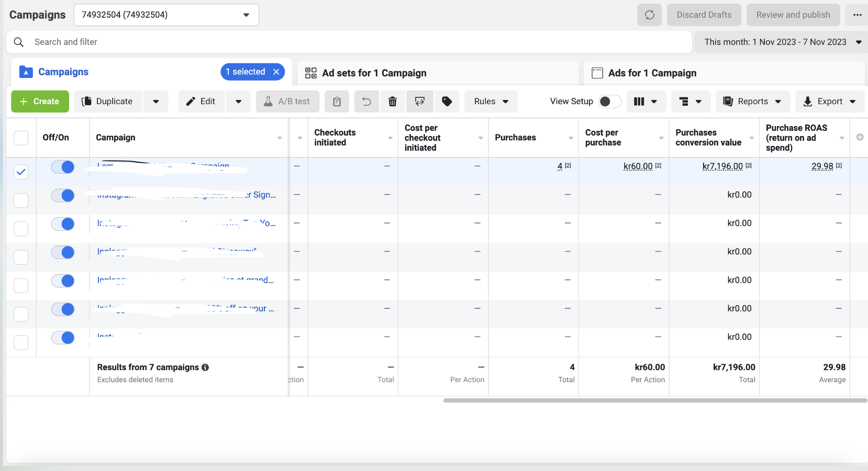The height and width of the screenshot is (471, 868).
Task: Open the Purchases column header dropdown
Action: [571, 138]
